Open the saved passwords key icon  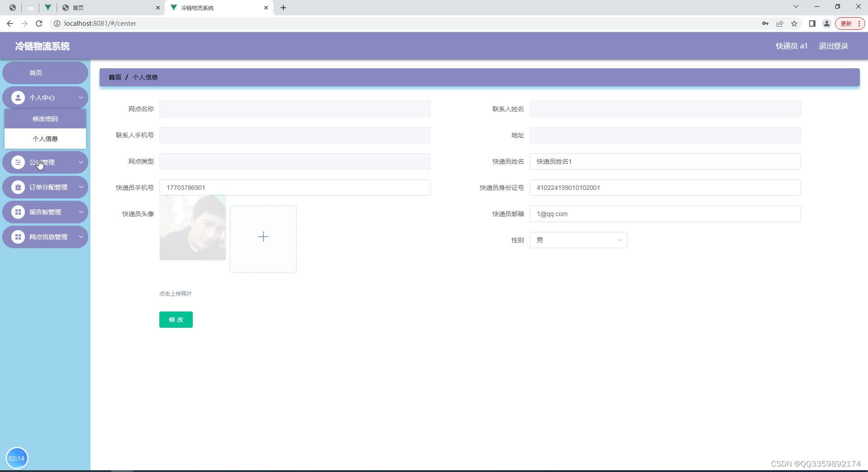tap(765, 24)
